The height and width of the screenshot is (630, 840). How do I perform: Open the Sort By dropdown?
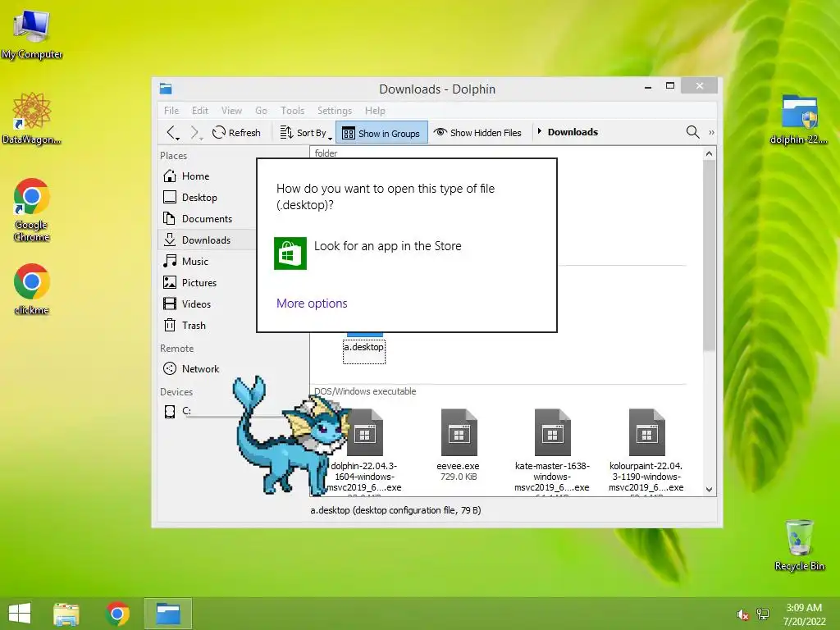pyautogui.click(x=306, y=132)
